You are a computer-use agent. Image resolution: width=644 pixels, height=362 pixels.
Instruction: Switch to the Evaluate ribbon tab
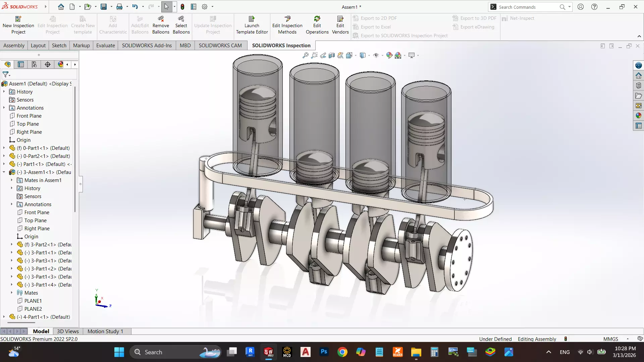(x=105, y=45)
